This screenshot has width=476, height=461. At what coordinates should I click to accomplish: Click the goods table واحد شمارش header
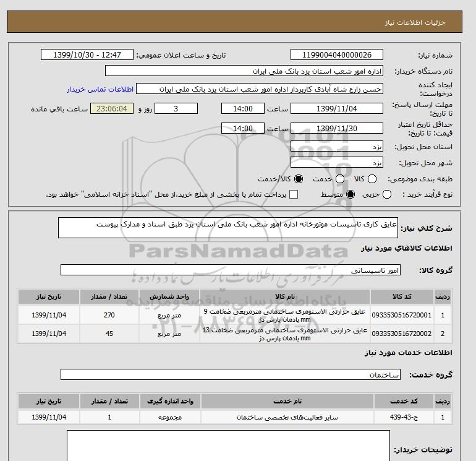[169, 296]
